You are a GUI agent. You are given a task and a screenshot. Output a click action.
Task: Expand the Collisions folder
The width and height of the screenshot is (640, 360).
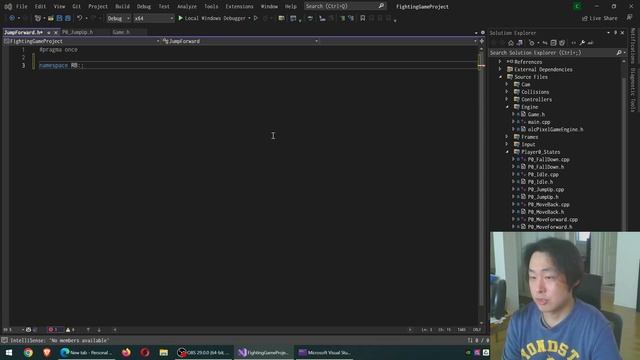[507, 92]
